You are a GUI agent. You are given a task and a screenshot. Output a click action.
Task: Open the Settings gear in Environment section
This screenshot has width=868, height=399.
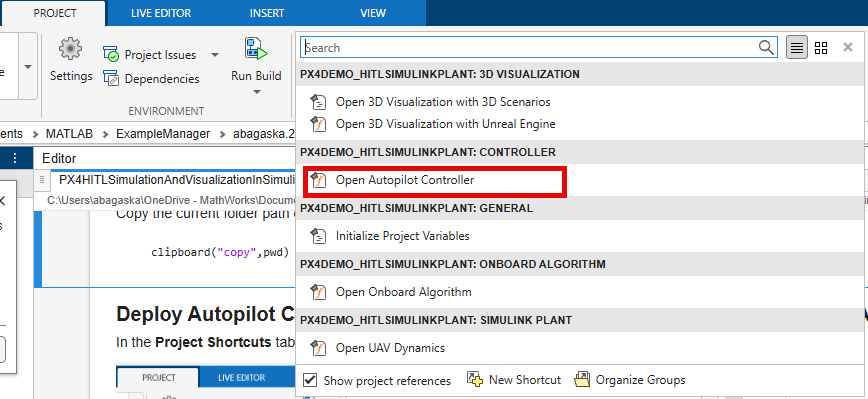point(71,61)
